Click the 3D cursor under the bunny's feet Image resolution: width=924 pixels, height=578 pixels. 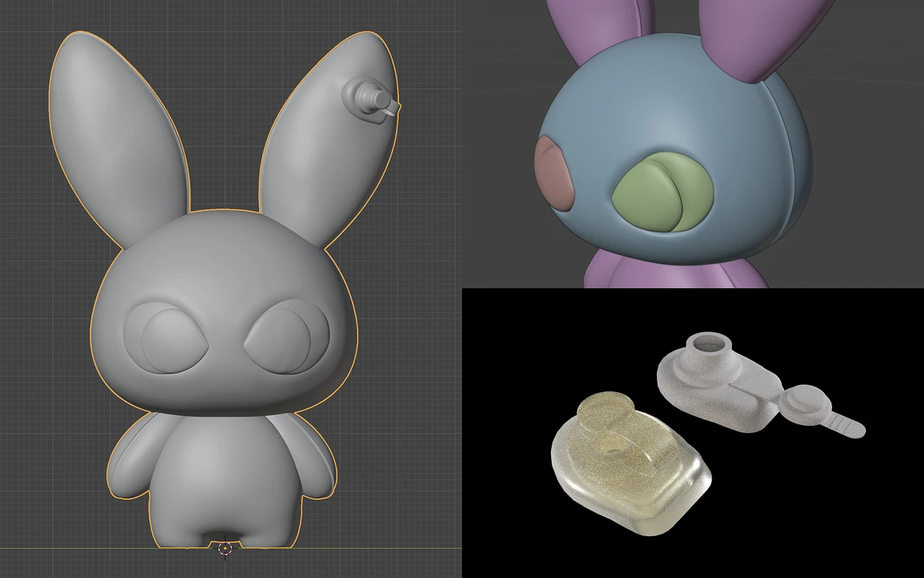[x=225, y=548]
